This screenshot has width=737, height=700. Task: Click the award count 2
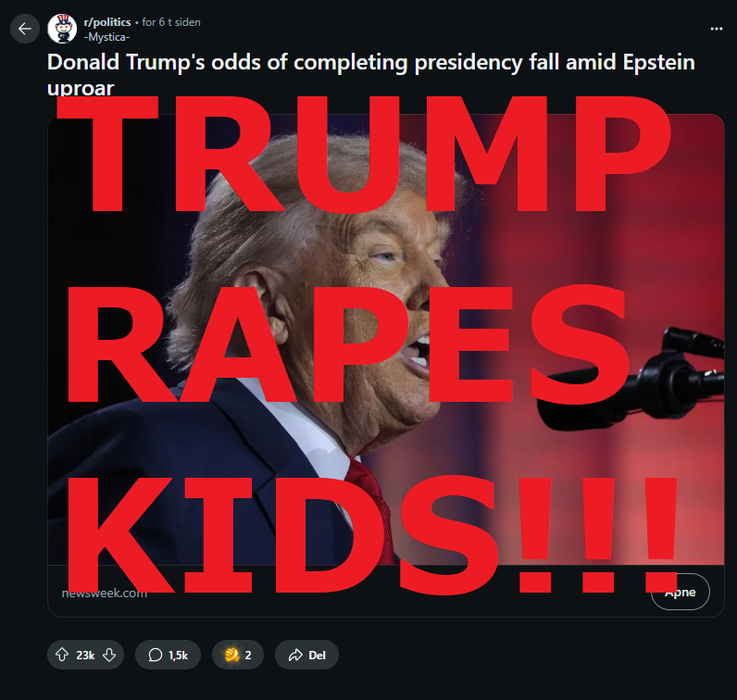point(248,656)
